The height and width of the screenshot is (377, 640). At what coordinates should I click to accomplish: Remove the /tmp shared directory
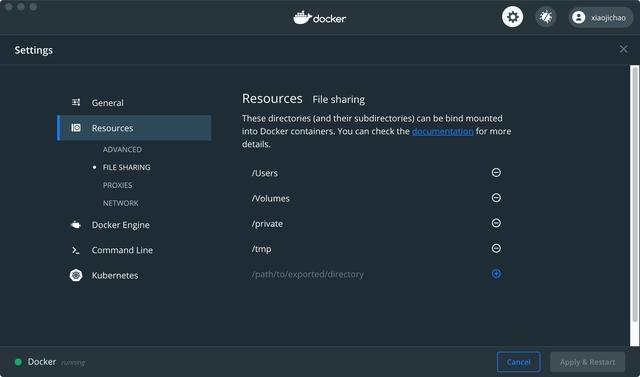coord(496,248)
